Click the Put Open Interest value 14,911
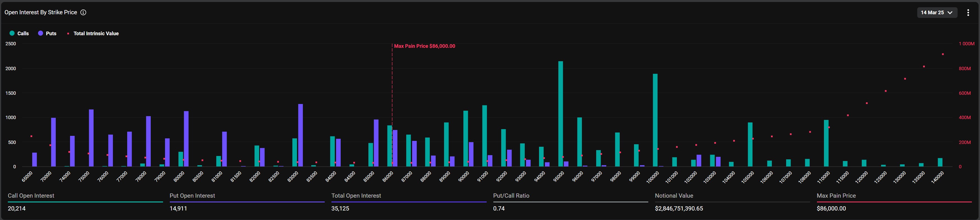980x220 pixels. coord(178,208)
